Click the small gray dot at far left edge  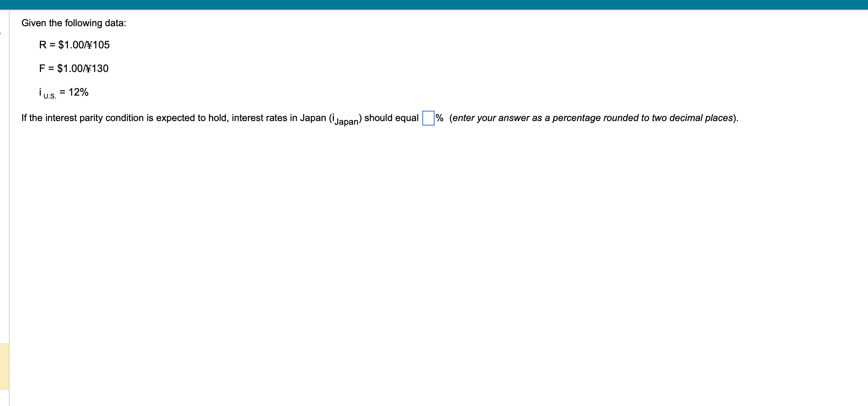tap(1, 34)
